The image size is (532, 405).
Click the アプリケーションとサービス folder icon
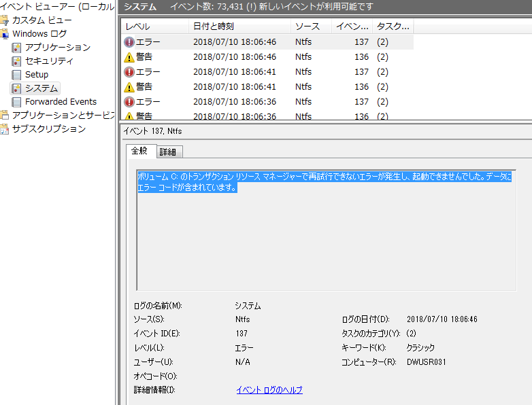coord(4,116)
